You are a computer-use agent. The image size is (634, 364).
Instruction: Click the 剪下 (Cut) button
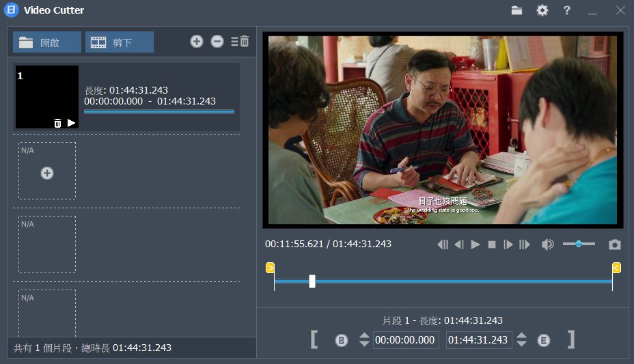[119, 42]
